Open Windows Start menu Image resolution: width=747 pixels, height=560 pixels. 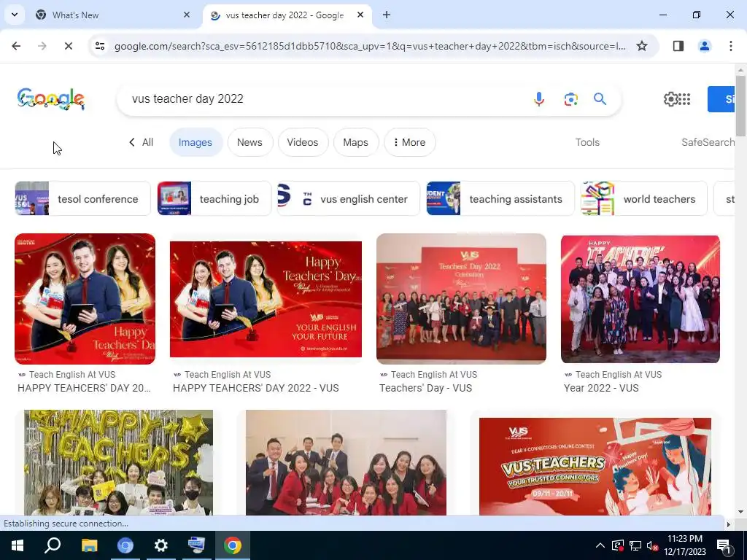pos(18,545)
